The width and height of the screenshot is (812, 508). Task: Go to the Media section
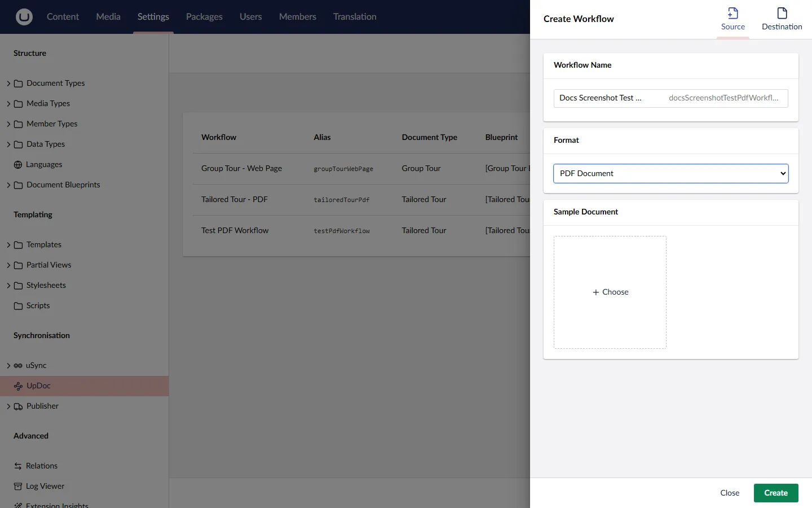(108, 17)
